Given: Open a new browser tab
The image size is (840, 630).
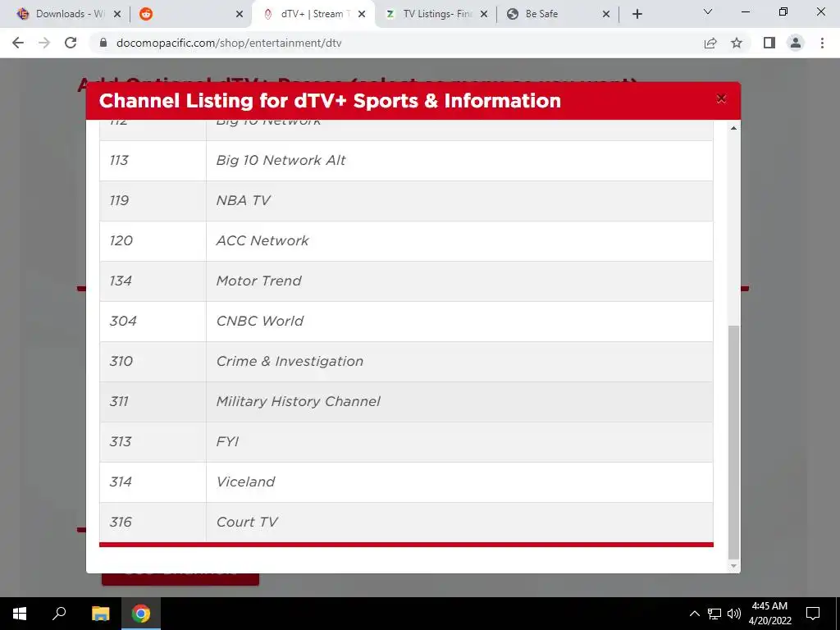Looking at the screenshot, I should (637, 14).
